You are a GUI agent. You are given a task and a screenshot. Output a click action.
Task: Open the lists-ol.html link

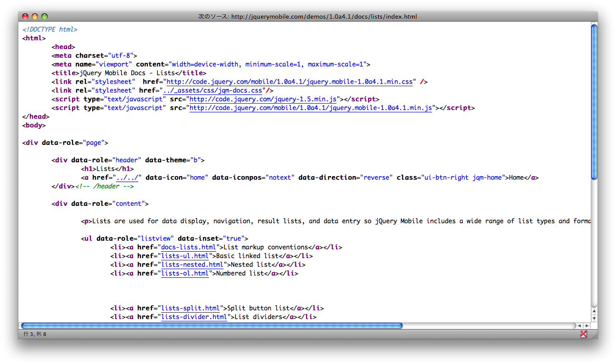[185, 274]
